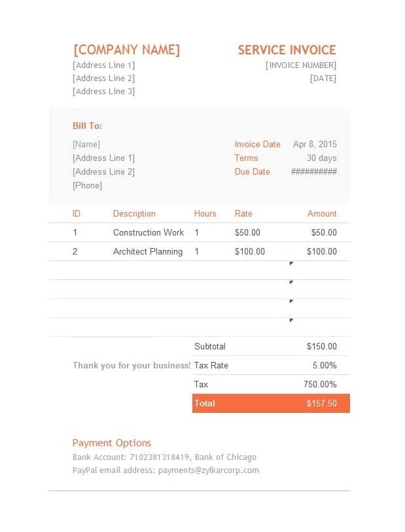Click the [COMPANY NAME] placeholder heading
Viewport: 405px width, 532px height.
point(126,50)
